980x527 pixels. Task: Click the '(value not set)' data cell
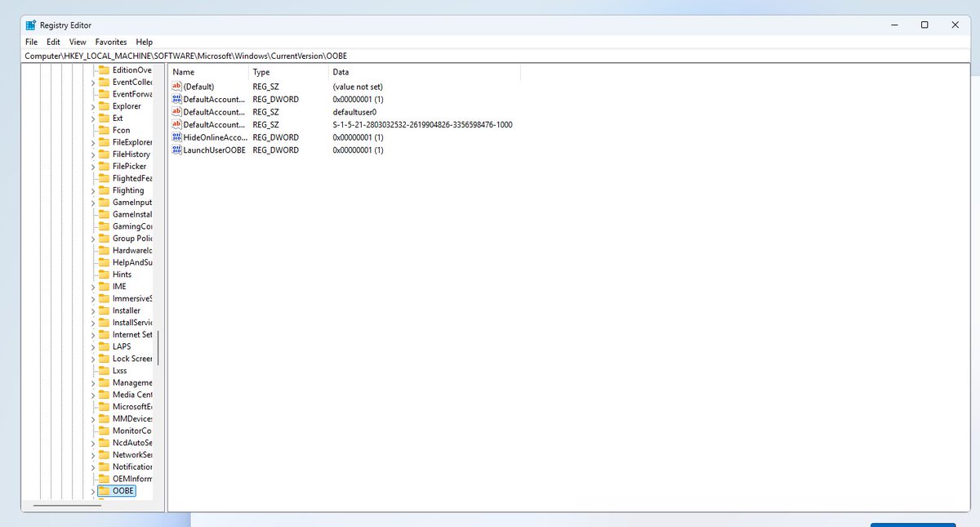(358, 87)
